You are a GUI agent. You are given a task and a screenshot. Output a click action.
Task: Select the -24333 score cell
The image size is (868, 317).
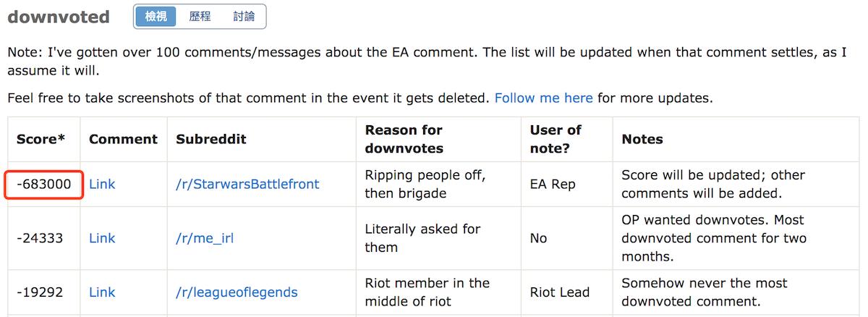pyautogui.click(x=40, y=238)
